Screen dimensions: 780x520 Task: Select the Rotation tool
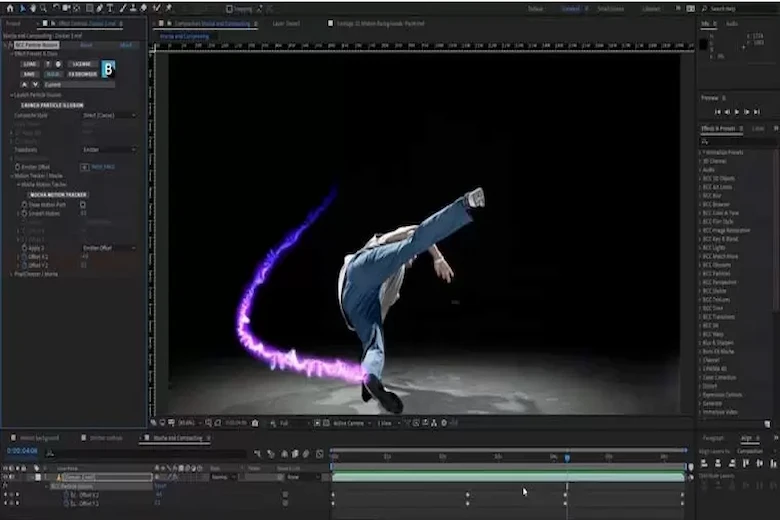click(x=56, y=8)
